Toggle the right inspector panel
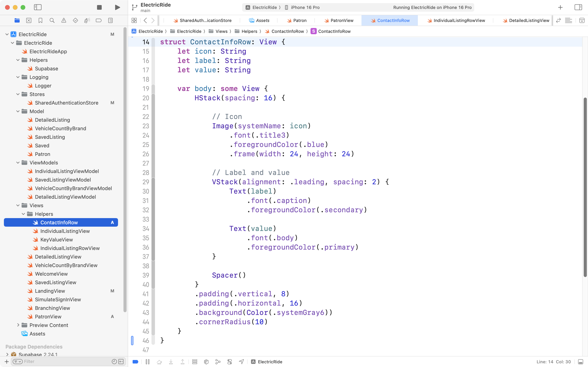 [x=578, y=7]
